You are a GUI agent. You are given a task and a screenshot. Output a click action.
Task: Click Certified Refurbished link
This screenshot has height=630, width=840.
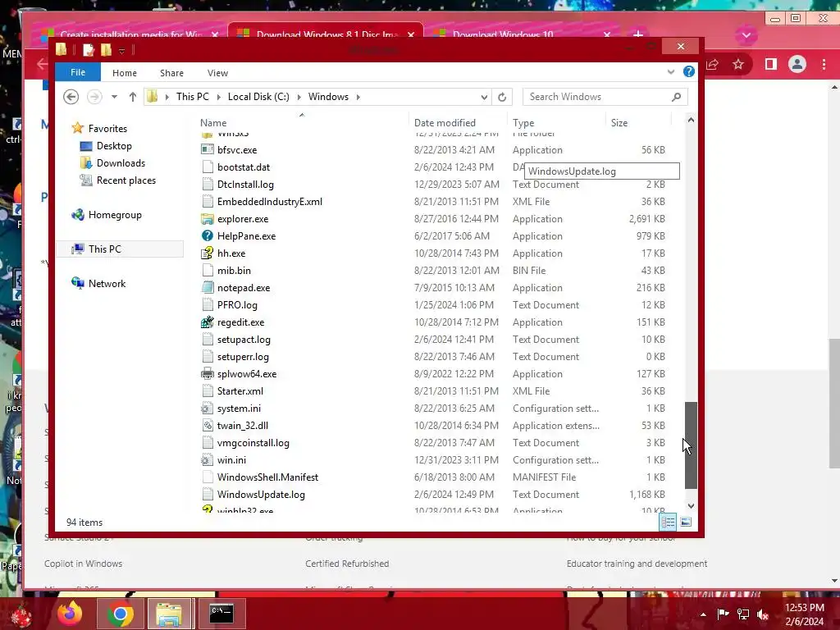pyautogui.click(x=347, y=564)
